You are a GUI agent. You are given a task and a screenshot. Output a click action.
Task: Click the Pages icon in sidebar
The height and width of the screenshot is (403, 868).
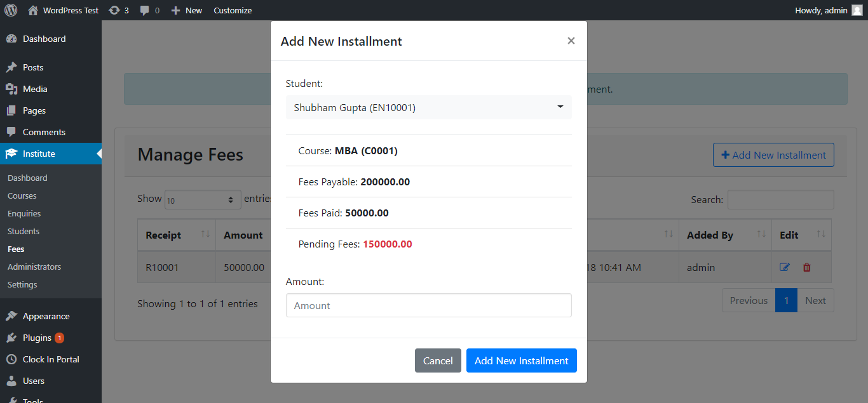click(11, 110)
